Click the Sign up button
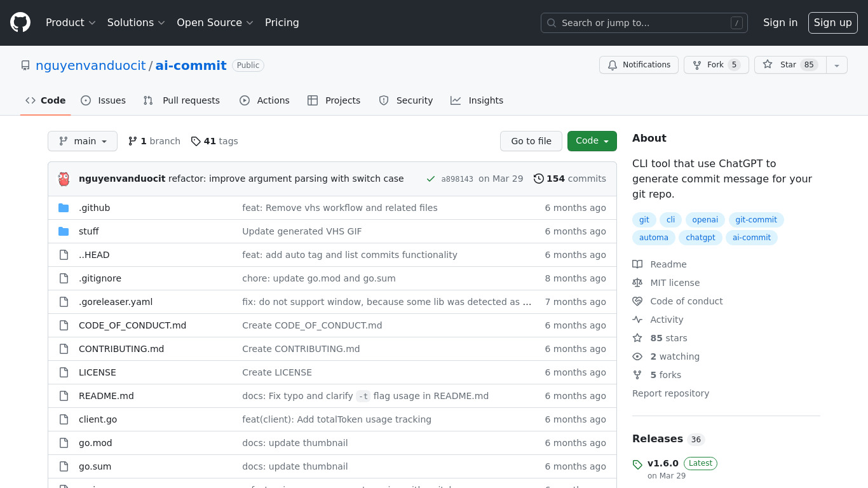The width and height of the screenshot is (868, 488). 832,22
